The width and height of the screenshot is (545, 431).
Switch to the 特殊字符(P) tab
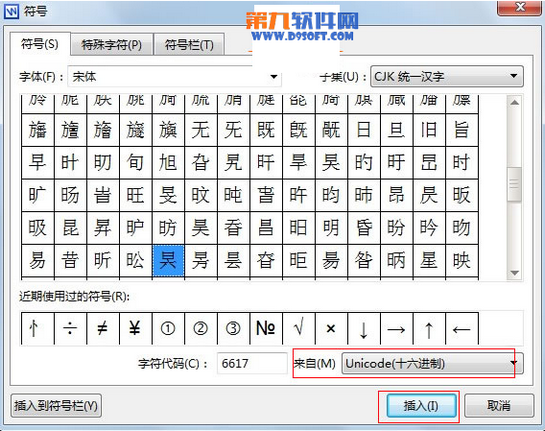pos(112,44)
